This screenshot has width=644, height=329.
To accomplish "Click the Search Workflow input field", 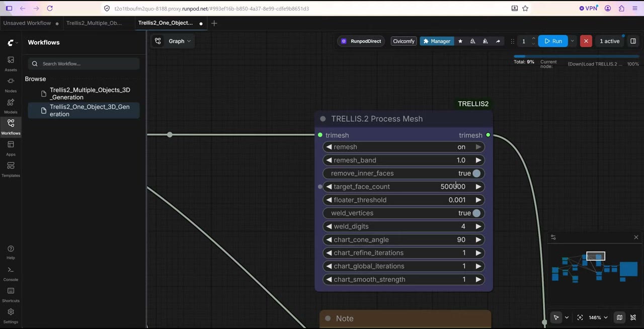I will coord(84,64).
